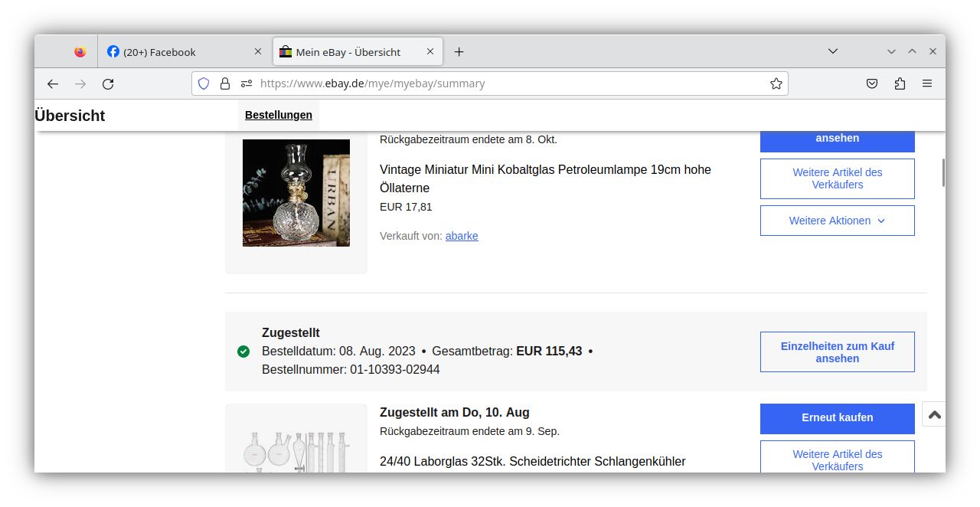Click Einzelheiten zum Kauf ansehen
The height and width of the screenshot is (507, 980).
tap(837, 352)
